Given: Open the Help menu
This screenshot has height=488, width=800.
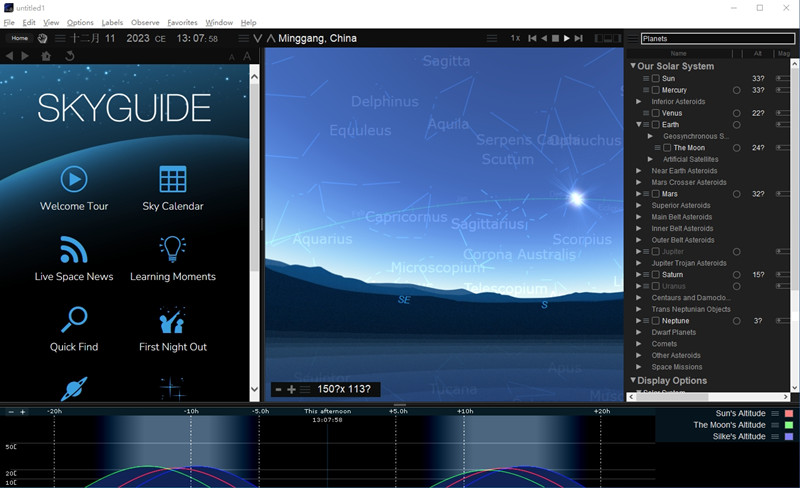Looking at the screenshot, I should (x=248, y=22).
